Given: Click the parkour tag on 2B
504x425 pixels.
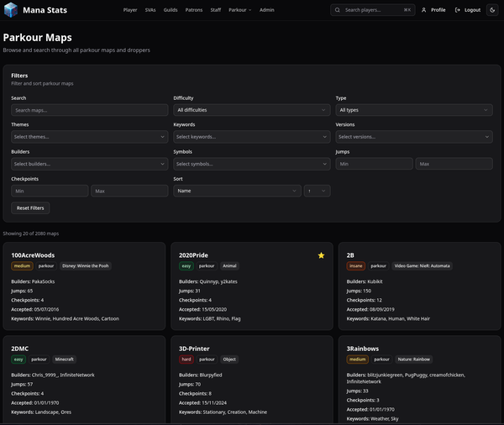Looking at the screenshot, I should (378, 266).
